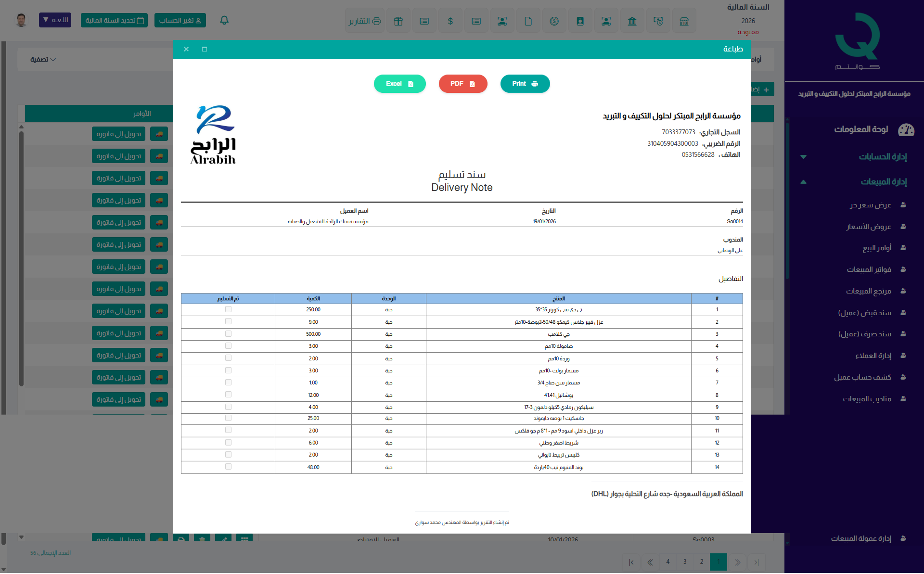
Task: Click the Excel export button
Action: [x=399, y=84]
